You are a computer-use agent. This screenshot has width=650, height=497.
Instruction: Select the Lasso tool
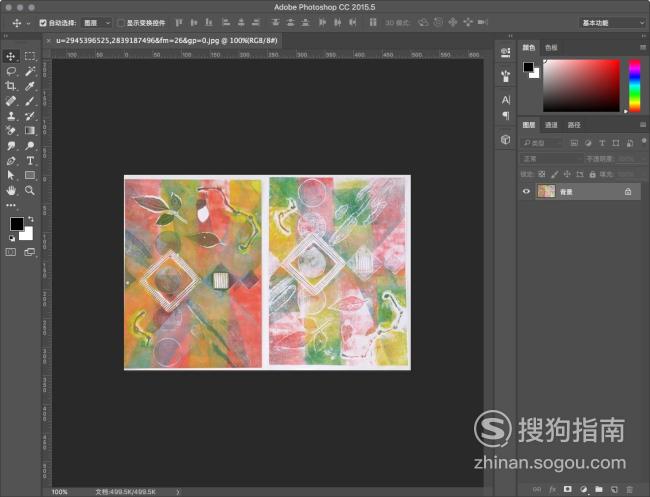[x=11, y=71]
